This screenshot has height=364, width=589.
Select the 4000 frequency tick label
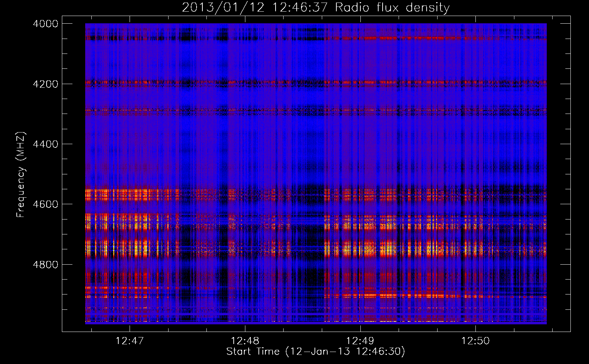tap(46, 24)
